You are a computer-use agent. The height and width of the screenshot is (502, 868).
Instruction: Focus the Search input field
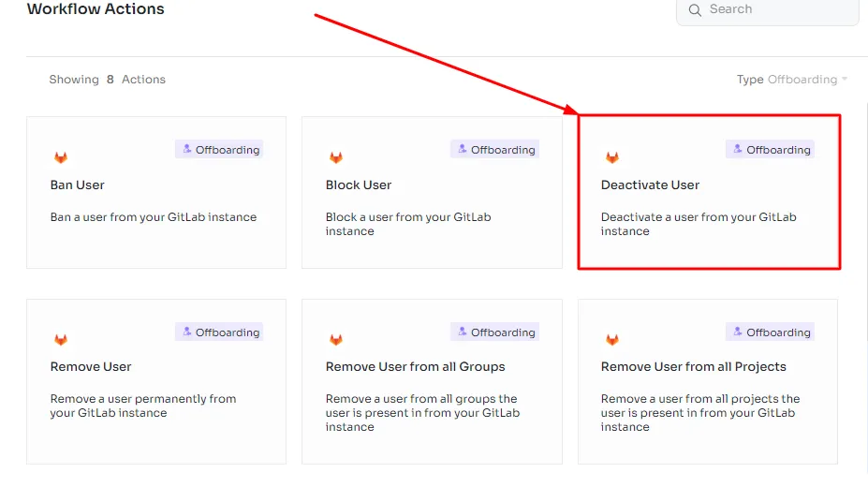768,10
